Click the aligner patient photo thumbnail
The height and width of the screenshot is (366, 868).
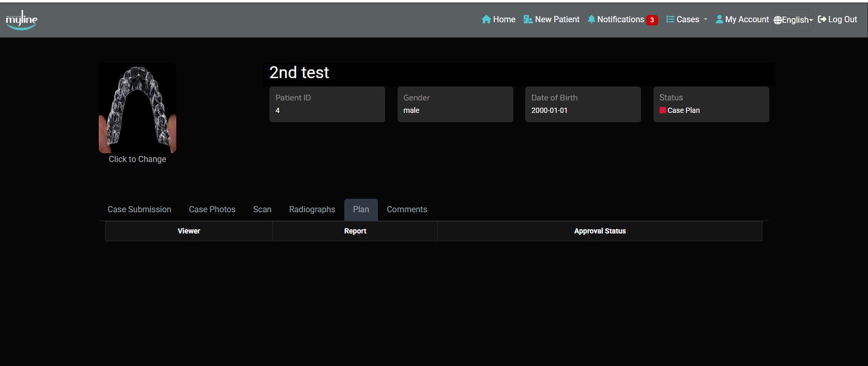click(x=138, y=108)
